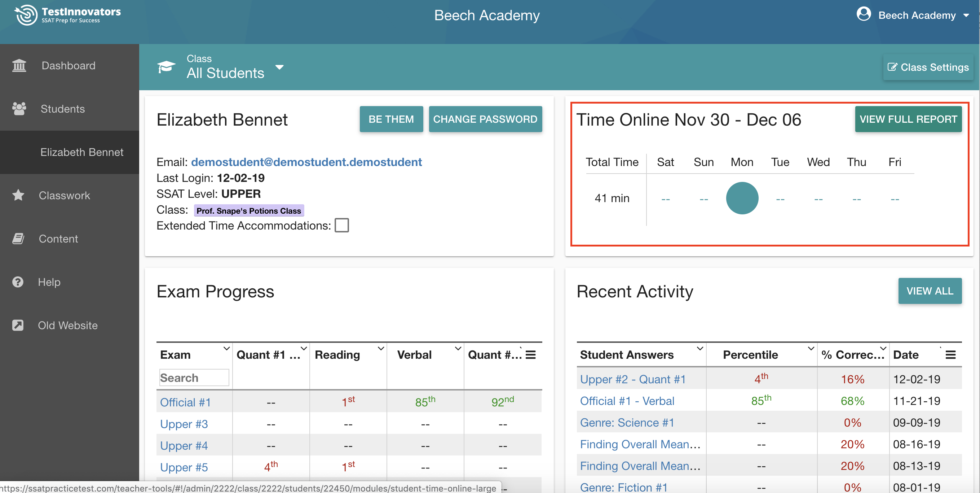This screenshot has height=493, width=980.
Task: Open the Recent Activity table menu icon
Action: [x=951, y=355]
